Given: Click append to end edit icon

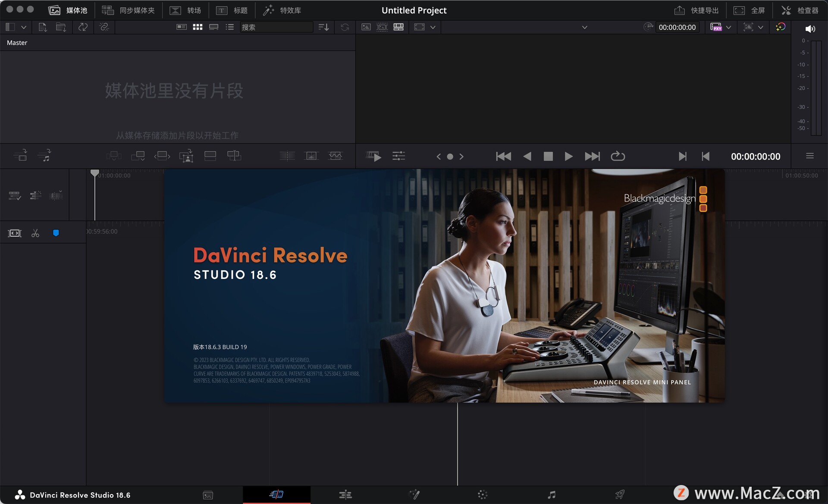Looking at the screenshot, I should 138,156.
